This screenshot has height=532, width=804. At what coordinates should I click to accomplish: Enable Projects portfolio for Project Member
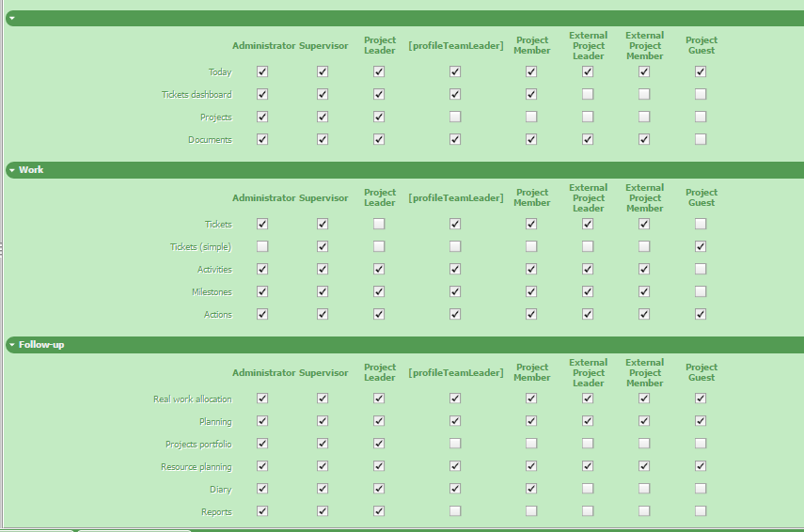point(531,444)
